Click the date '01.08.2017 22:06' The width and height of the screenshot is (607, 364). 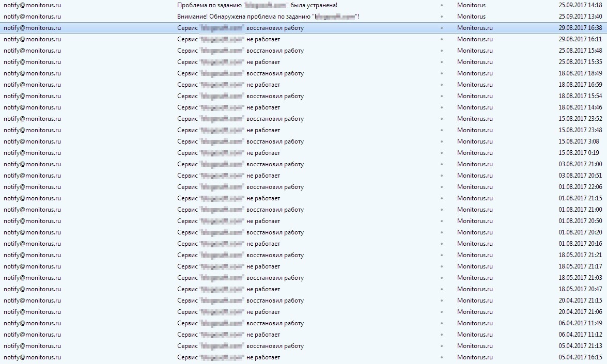pos(580,187)
